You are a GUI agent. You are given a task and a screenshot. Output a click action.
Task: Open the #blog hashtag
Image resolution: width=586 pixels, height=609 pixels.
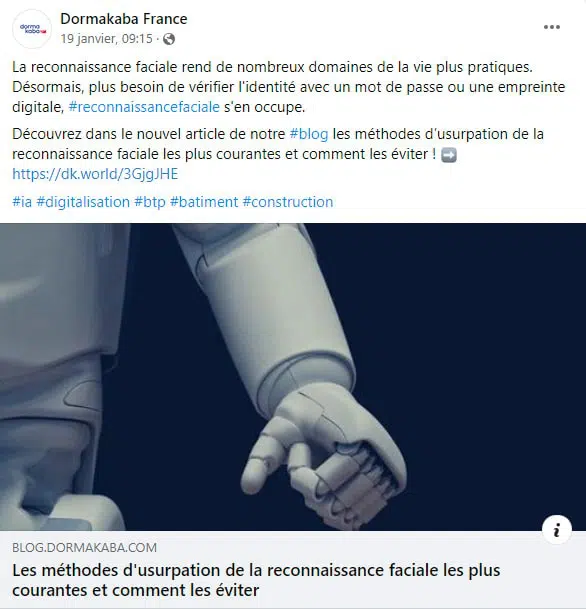coord(309,134)
